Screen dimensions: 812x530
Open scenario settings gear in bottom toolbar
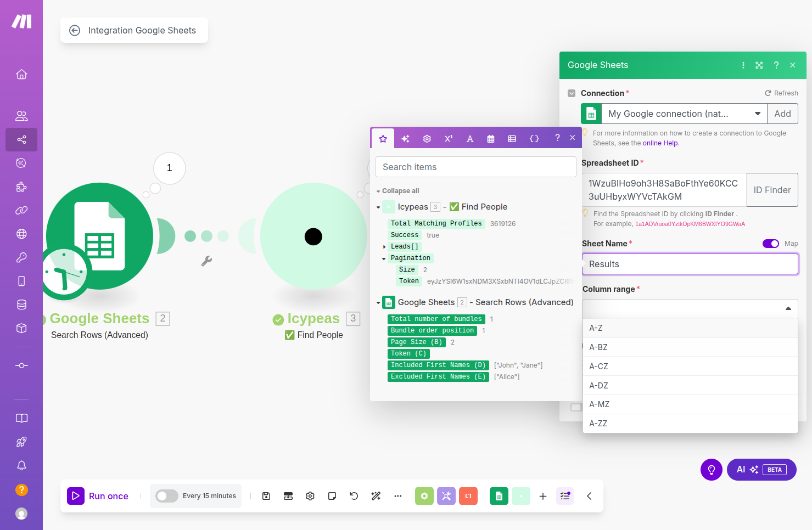coord(310,496)
